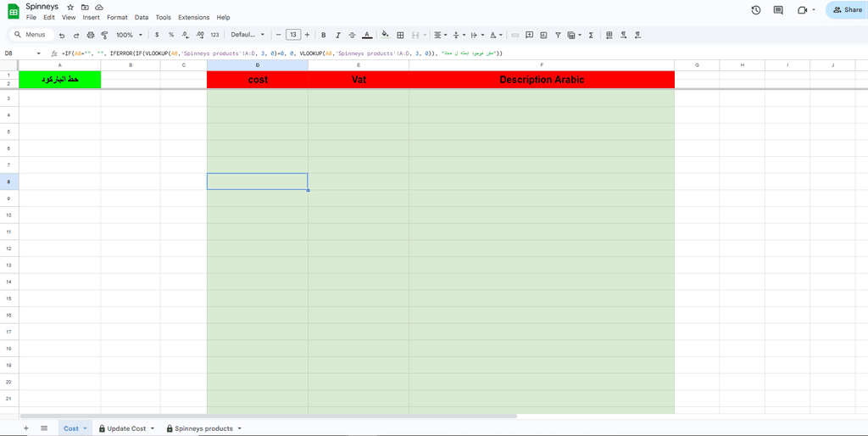This screenshot has height=436, width=868.
Task: Star the Spinneys document
Action: point(70,7)
